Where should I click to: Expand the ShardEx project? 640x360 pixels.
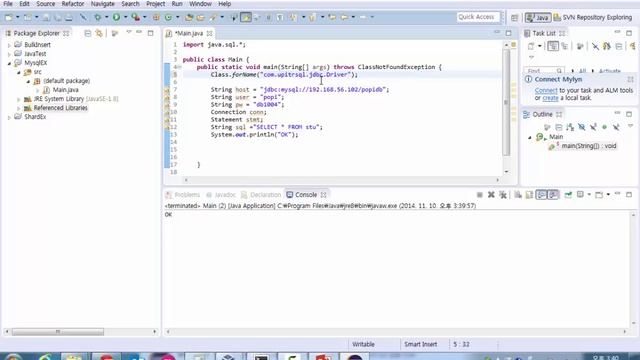9,117
